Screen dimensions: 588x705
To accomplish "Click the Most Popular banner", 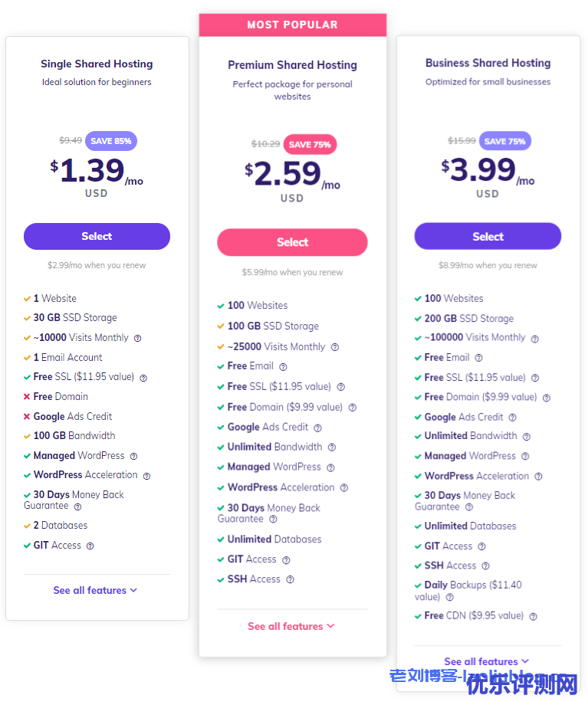I will [x=292, y=25].
